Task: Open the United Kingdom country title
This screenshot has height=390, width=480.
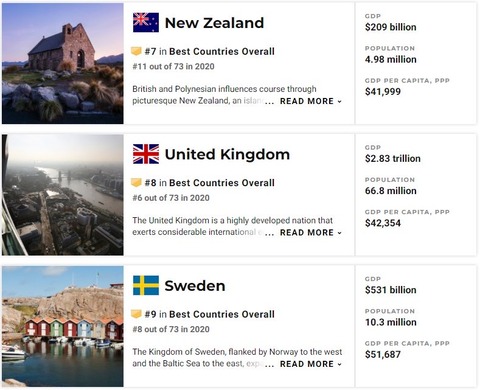Action: point(227,154)
